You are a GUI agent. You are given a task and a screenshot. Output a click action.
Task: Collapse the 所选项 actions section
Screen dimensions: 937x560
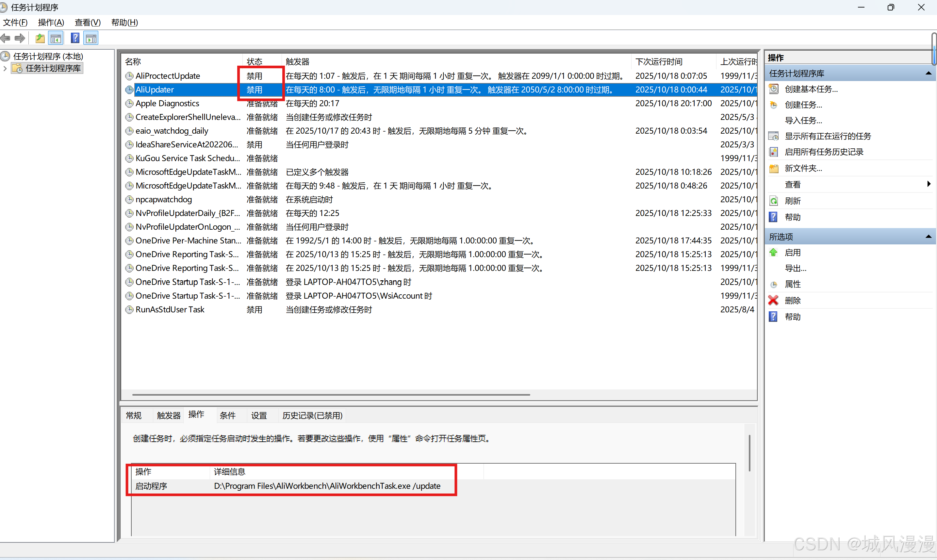pos(928,237)
